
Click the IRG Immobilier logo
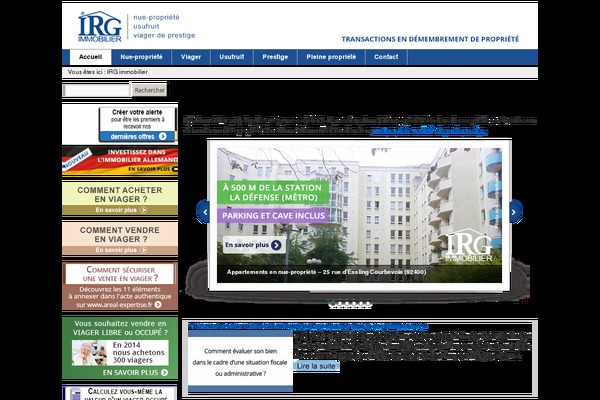pyautogui.click(x=99, y=27)
